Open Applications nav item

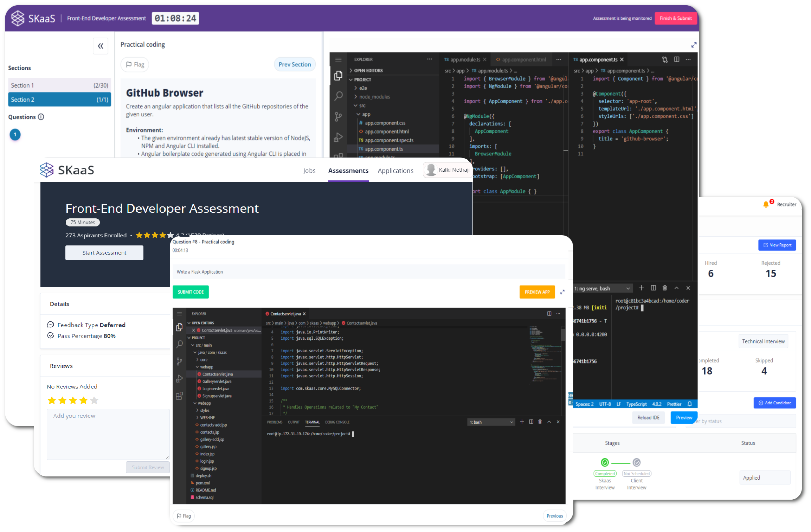point(395,171)
